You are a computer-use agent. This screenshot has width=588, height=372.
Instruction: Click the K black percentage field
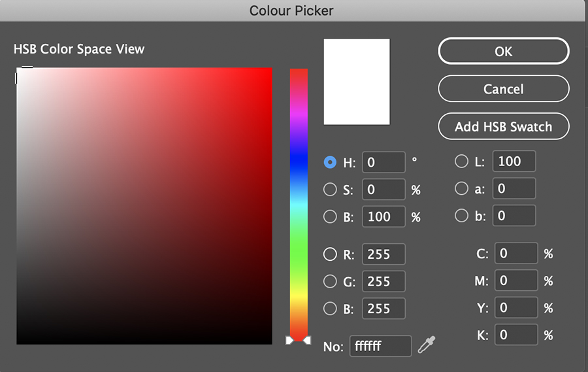click(515, 335)
